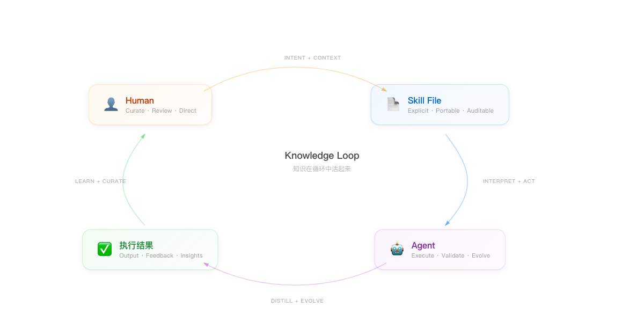Select the document icon on the Skill File card
Image resolution: width=644 pixels, height=322 pixels.
click(392, 104)
